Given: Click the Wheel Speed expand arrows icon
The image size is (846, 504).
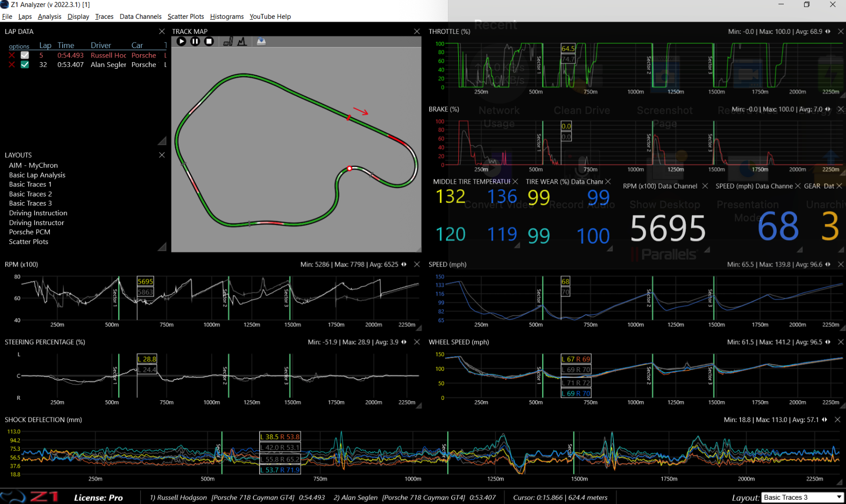Looking at the screenshot, I should 828,342.
